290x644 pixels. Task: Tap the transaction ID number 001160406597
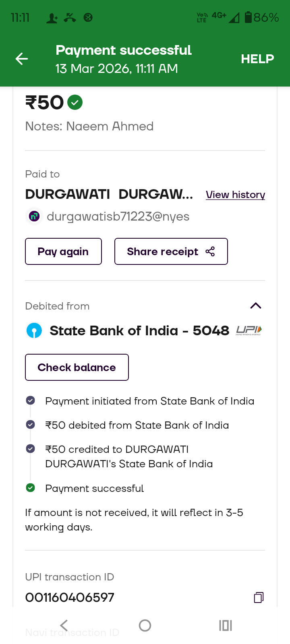point(70,597)
